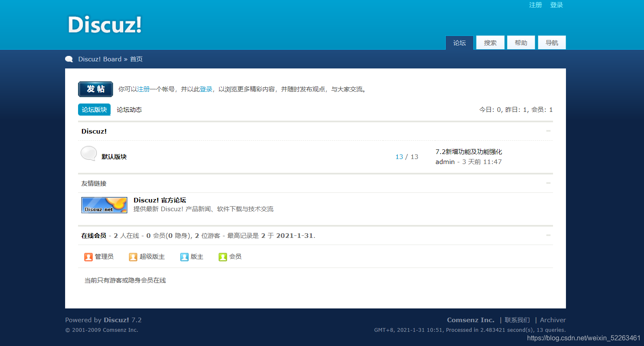
Task: Select the 论坛版块 tab
Action: [94, 110]
